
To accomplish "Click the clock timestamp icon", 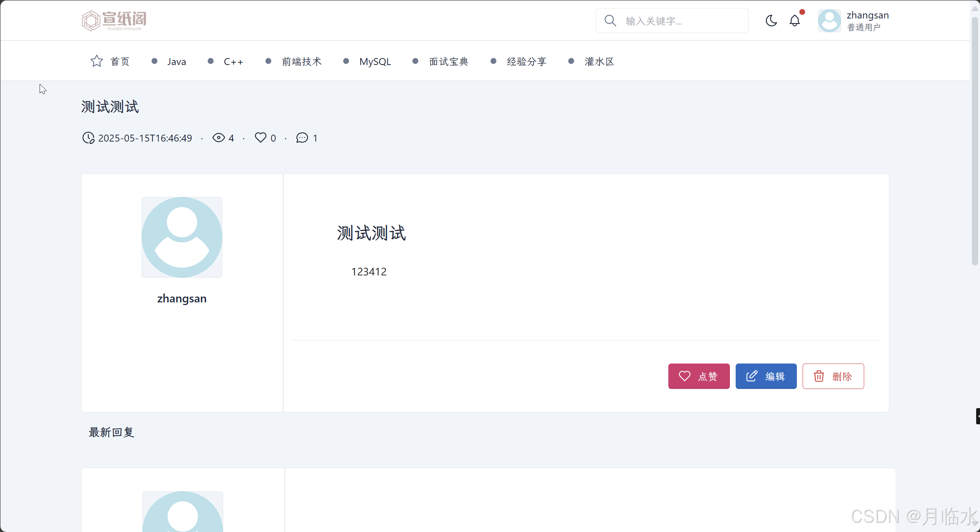I will tap(88, 138).
